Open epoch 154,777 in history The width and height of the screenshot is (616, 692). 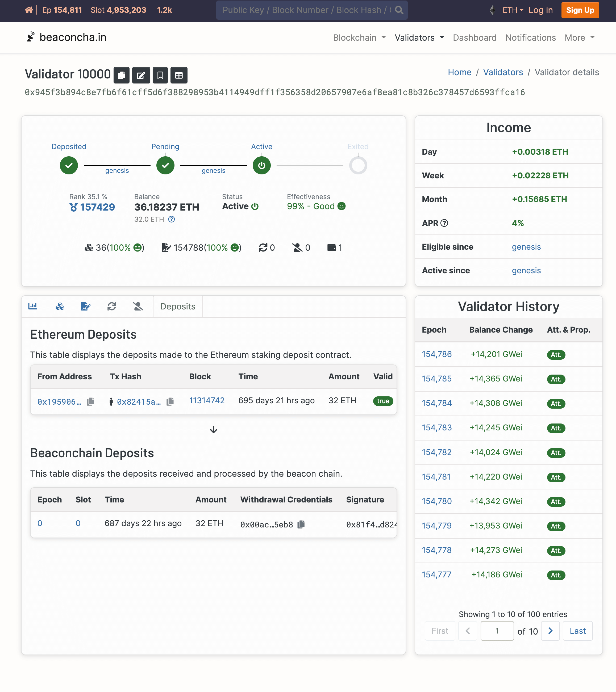click(436, 574)
